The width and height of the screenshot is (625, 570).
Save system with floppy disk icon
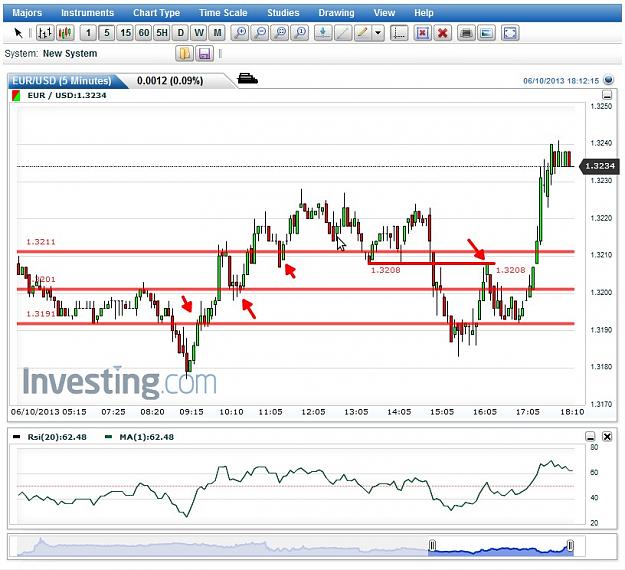click(x=204, y=53)
